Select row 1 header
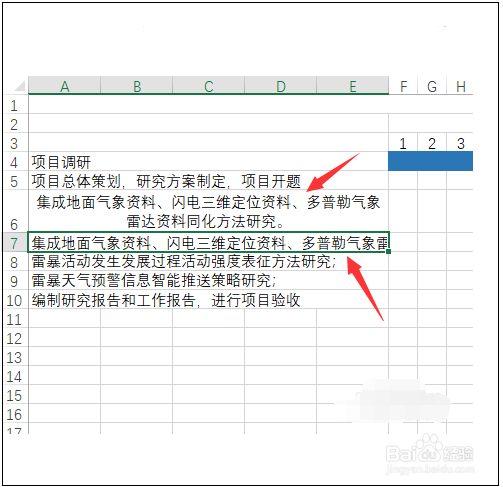The width and height of the screenshot is (503, 487). pyautogui.click(x=15, y=104)
